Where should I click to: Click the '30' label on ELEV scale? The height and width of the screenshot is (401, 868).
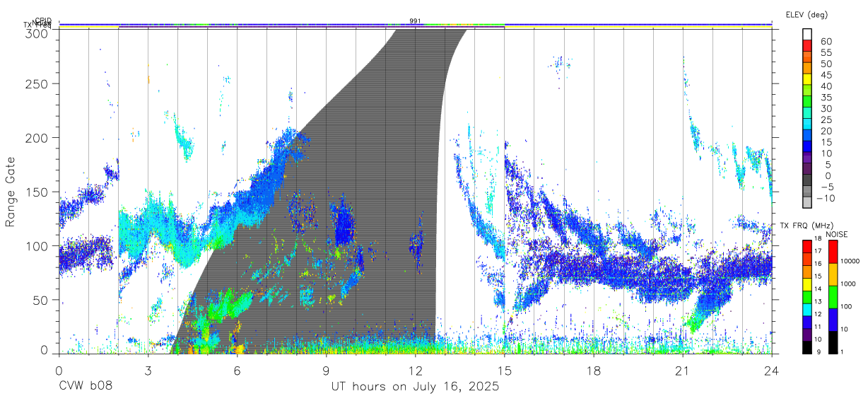826,109
